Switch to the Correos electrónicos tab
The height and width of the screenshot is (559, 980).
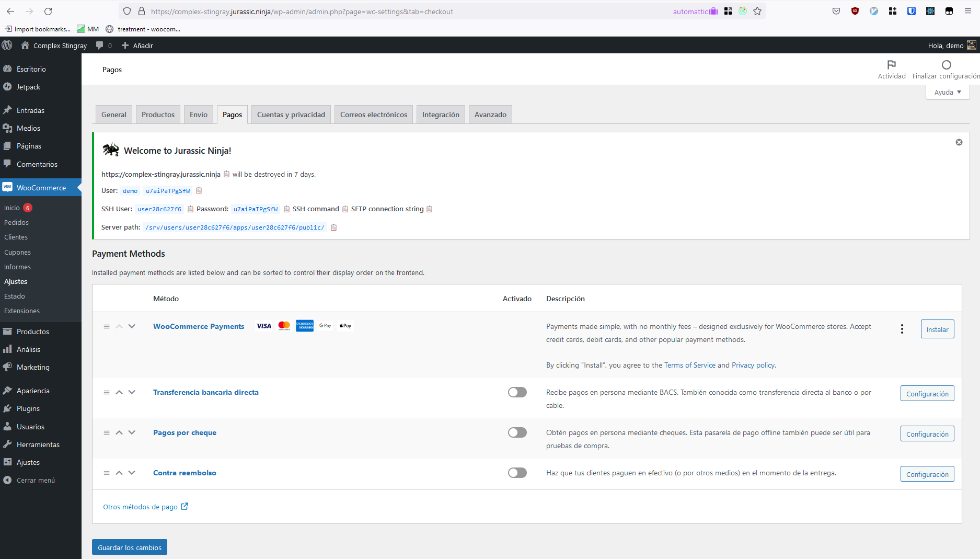pos(373,114)
